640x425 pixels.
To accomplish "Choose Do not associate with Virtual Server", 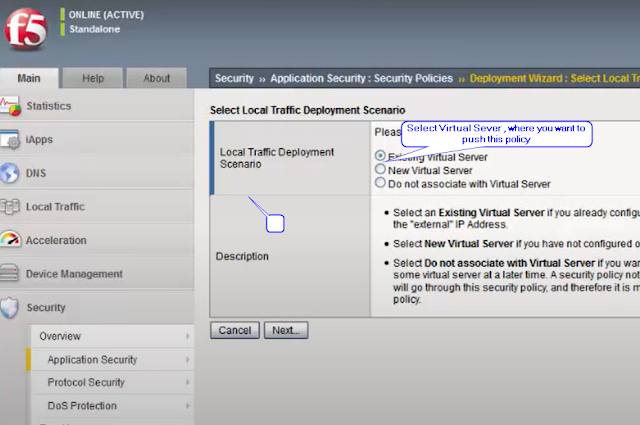I will 380,182.
